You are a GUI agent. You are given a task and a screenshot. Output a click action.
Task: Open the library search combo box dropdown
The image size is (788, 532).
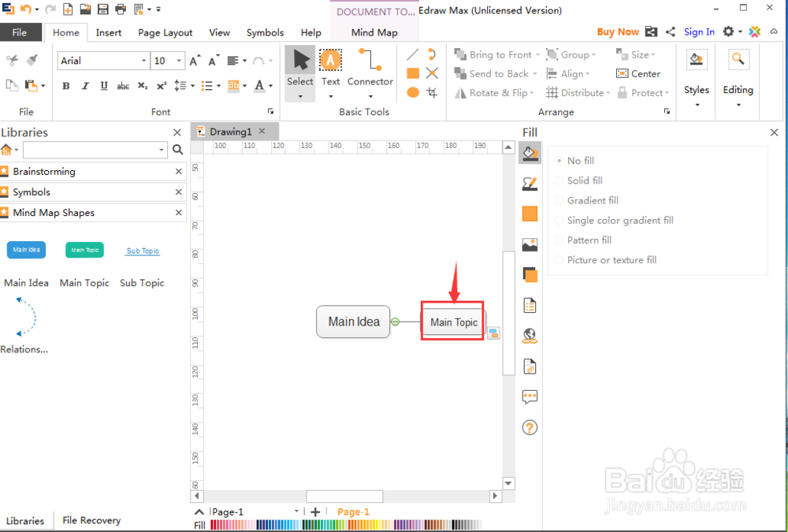[162, 150]
